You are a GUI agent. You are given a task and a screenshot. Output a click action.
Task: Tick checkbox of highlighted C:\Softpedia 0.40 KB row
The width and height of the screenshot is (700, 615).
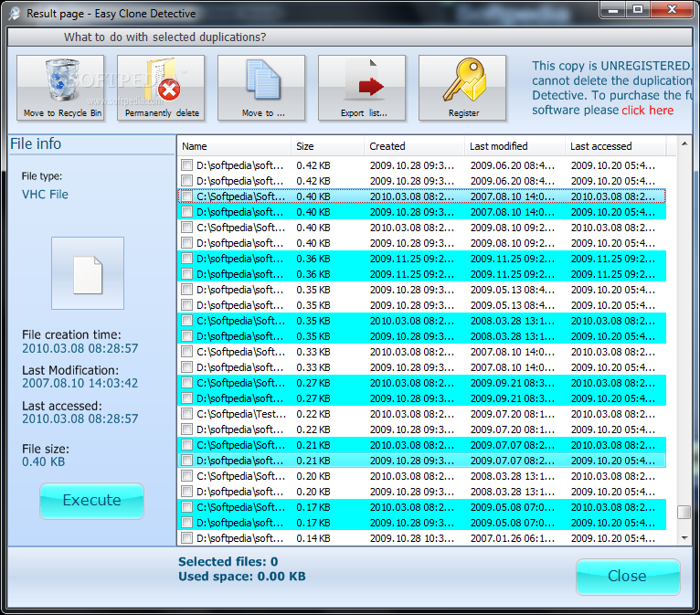[186, 196]
